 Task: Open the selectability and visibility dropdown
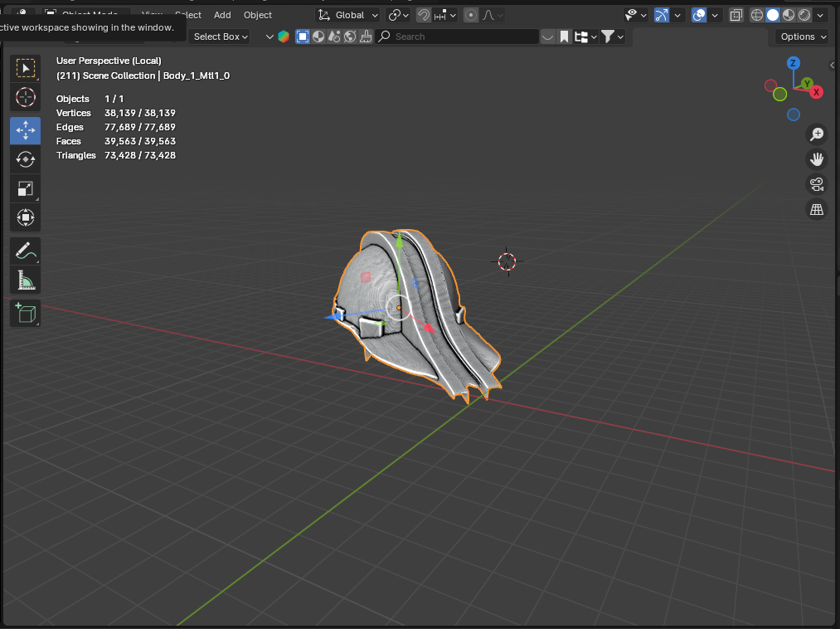tap(636, 15)
